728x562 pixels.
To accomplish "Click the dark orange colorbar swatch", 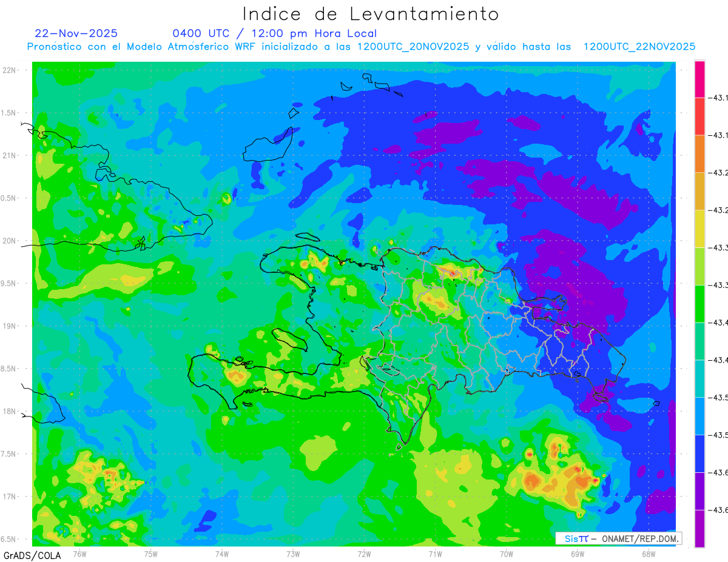I will 699,154.
